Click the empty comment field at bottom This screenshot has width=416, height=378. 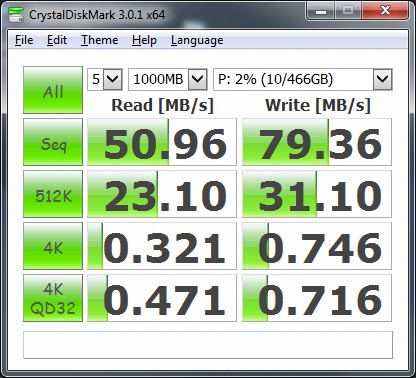[208, 345]
